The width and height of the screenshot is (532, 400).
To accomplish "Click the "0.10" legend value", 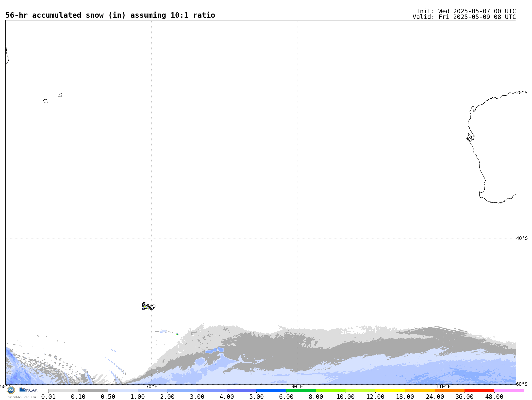I will click(x=78, y=397).
